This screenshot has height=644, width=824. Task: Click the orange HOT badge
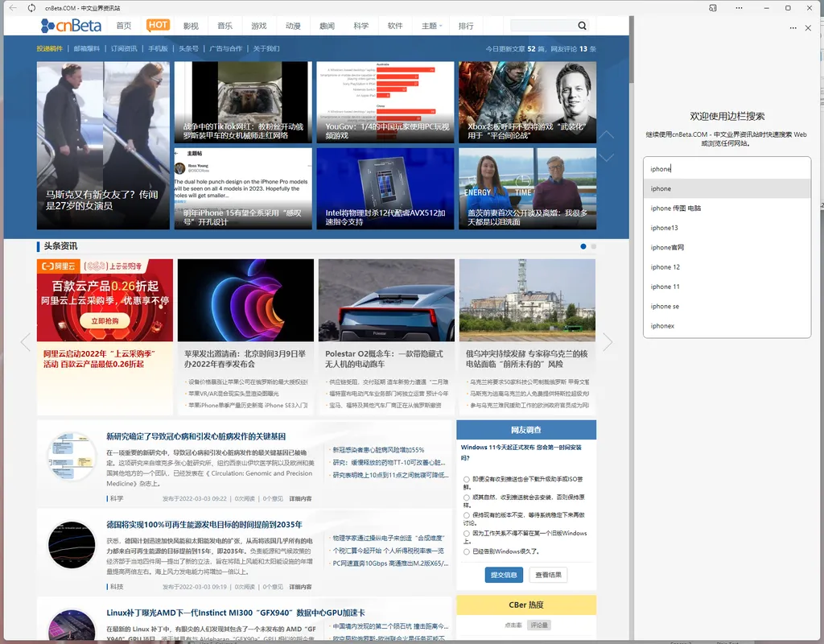pos(158,25)
